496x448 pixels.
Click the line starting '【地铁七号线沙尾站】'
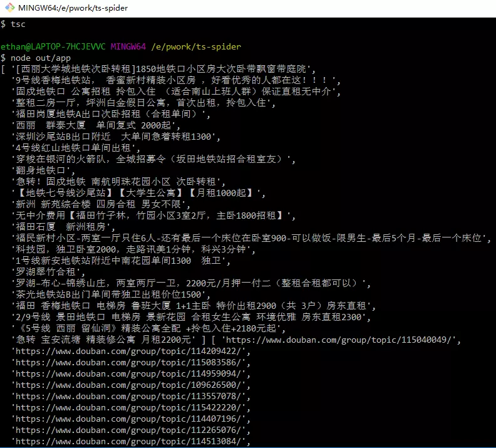138,193
